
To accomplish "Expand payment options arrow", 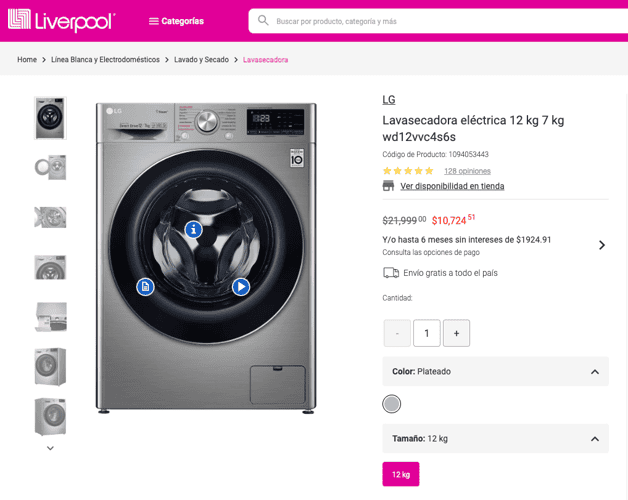I will pos(601,245).
